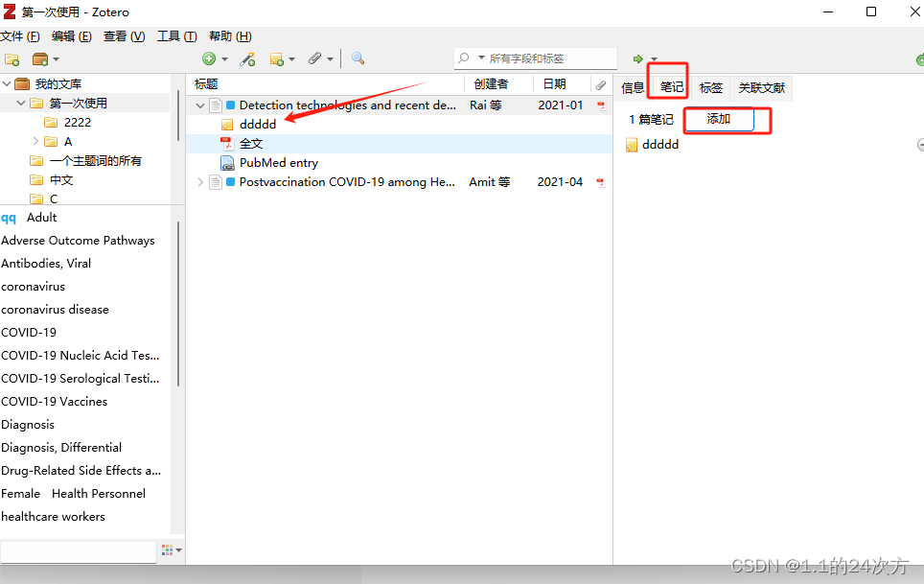Filter by COVID-19 Vaccines tag
This screenshot has width=924, height=584.
(x=55, y=401)
